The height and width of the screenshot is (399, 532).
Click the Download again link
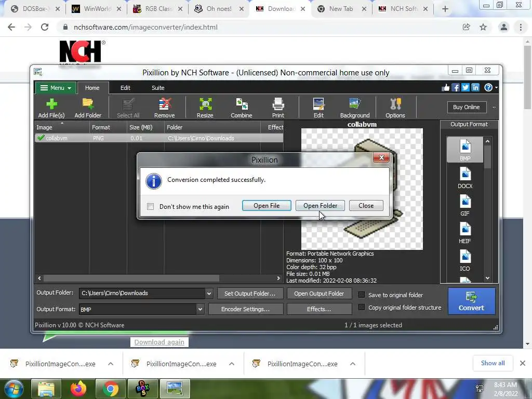point(159,342)
